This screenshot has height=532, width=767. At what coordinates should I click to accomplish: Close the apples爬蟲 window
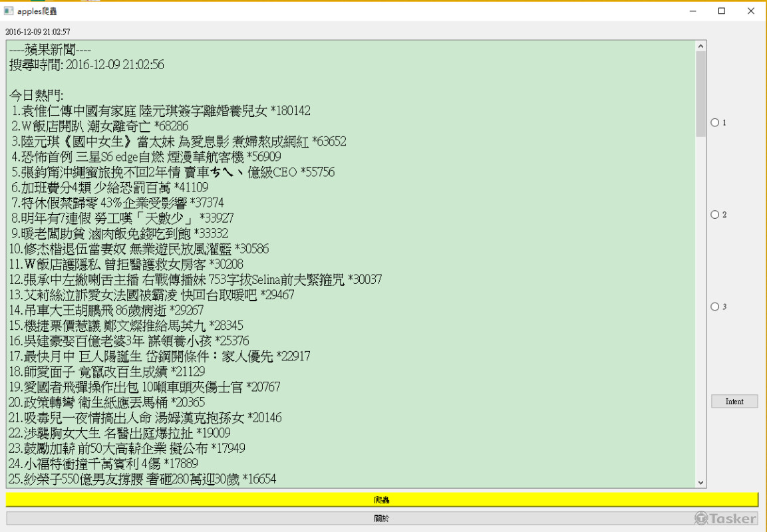tap(751, 11)
